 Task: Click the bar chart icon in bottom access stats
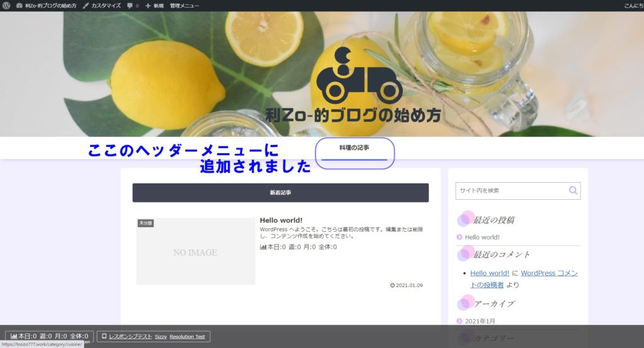coord(14,337)
